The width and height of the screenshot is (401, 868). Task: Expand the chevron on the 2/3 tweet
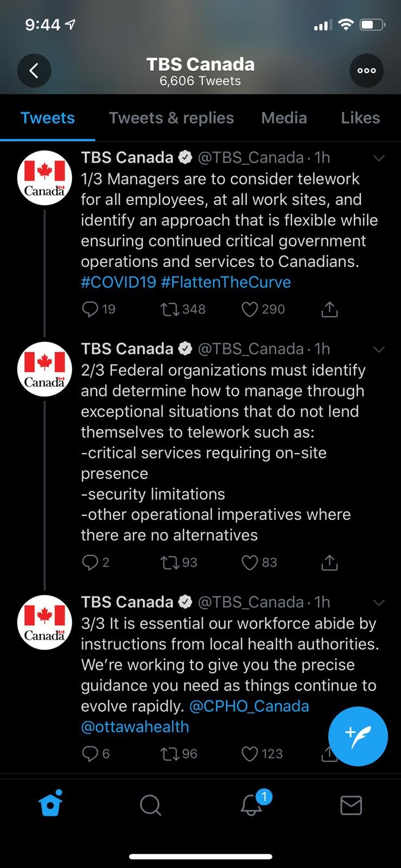pyautogui.click(x=379, y=349)
